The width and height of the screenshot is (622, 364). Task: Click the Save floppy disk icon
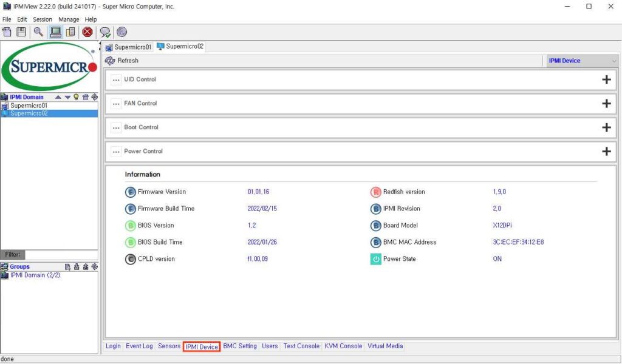(x=21, y=32)
